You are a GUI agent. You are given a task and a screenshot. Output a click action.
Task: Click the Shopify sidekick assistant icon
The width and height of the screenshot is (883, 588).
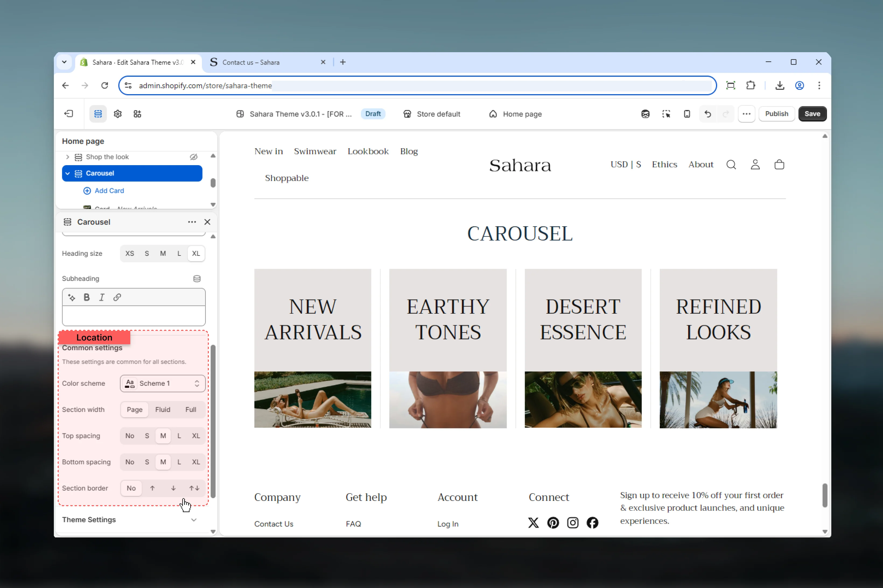(645, 114)
